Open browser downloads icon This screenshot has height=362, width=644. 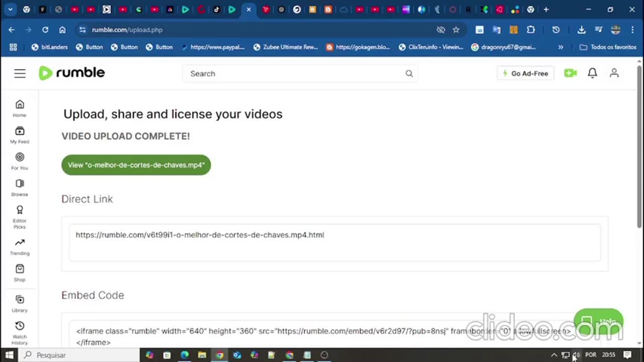point(581,30)
